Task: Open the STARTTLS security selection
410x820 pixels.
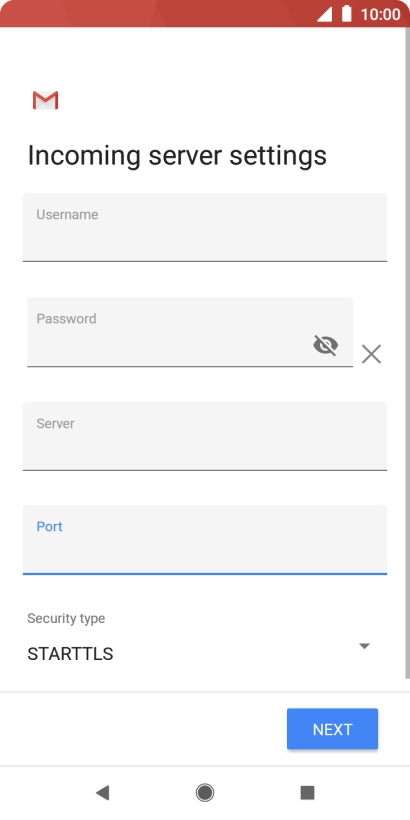Action: 70,654
